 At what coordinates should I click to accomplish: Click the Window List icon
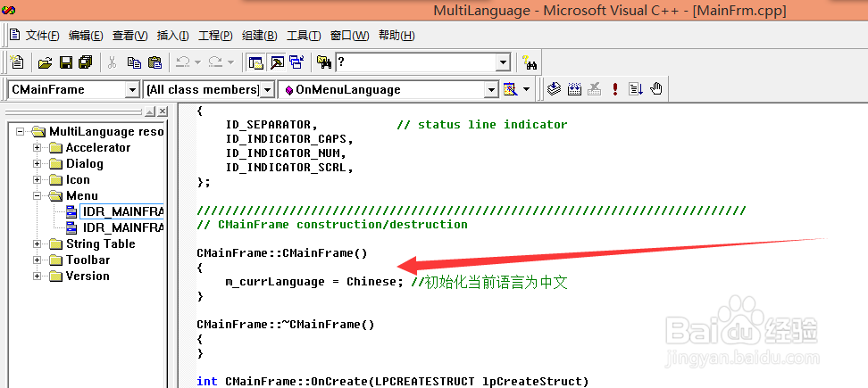pyautogui.click(x=296, y=62)
